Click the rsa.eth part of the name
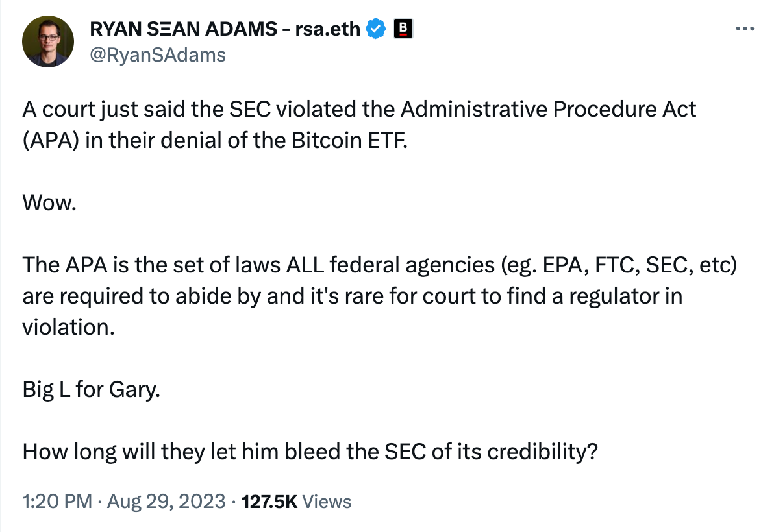The image size is (774, 532). [x=326, y=29]
